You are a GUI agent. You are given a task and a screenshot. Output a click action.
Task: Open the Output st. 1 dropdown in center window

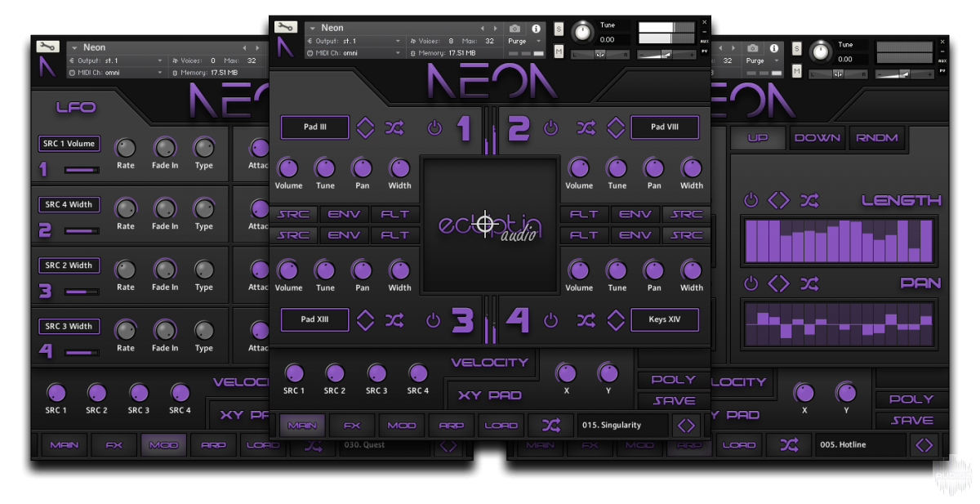click(x=354, y=41)
